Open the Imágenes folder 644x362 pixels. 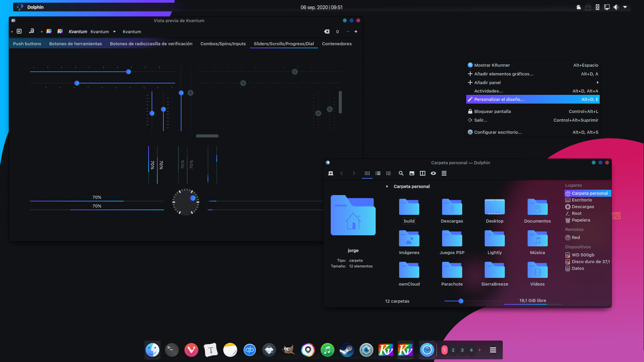409,242
